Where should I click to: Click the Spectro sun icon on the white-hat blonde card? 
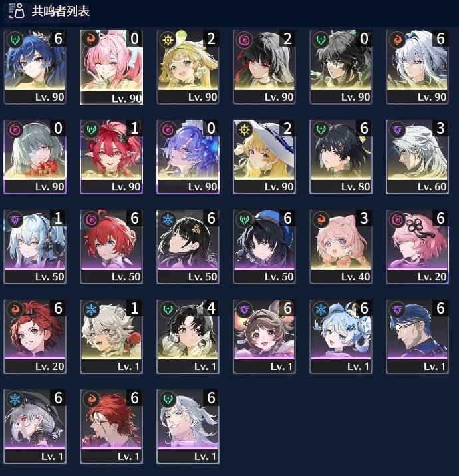coord(245,130)
